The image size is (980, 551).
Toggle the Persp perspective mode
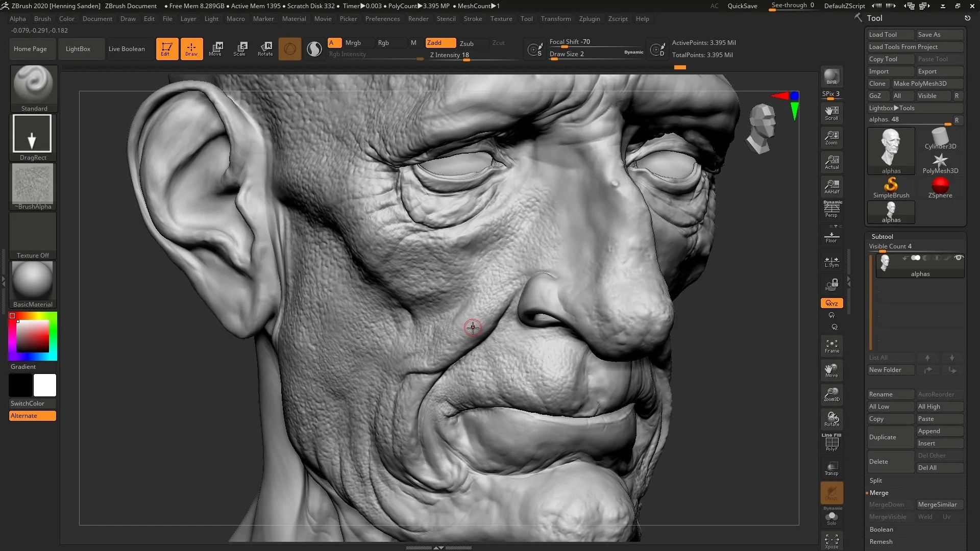[831, 209]
